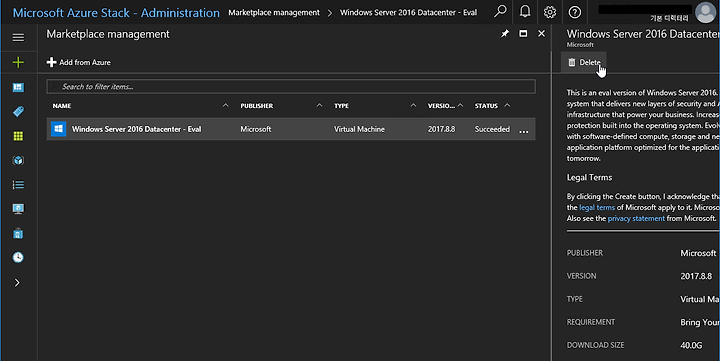Viewport: 720px width, 361px height.
Task: Open portal settings gear icon
Action: tap(550, 12)
